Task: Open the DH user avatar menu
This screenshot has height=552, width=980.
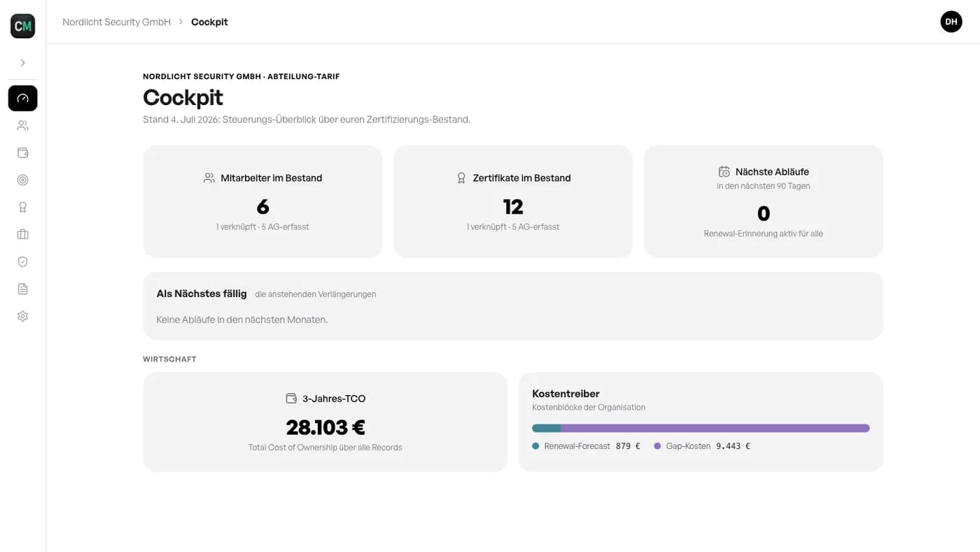Action: coord(951,22)
